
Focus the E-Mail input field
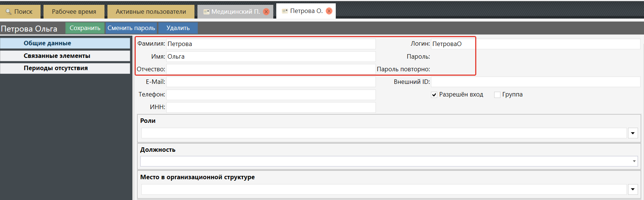pos(271,82)
